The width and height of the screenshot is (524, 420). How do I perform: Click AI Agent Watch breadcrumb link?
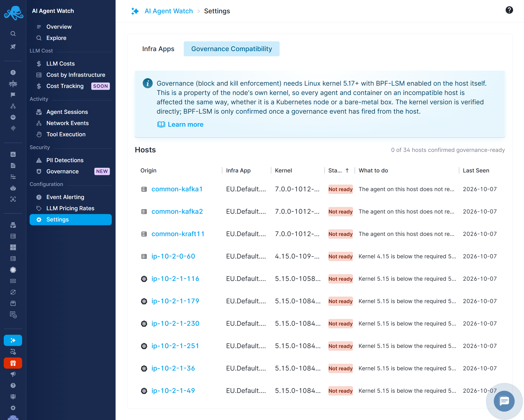[169, 11]
